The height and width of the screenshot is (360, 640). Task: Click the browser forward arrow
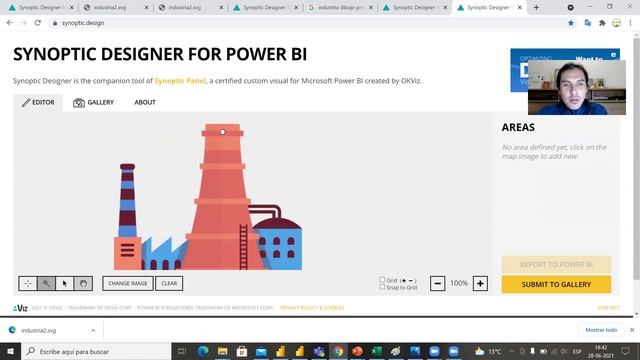point(23,23)
